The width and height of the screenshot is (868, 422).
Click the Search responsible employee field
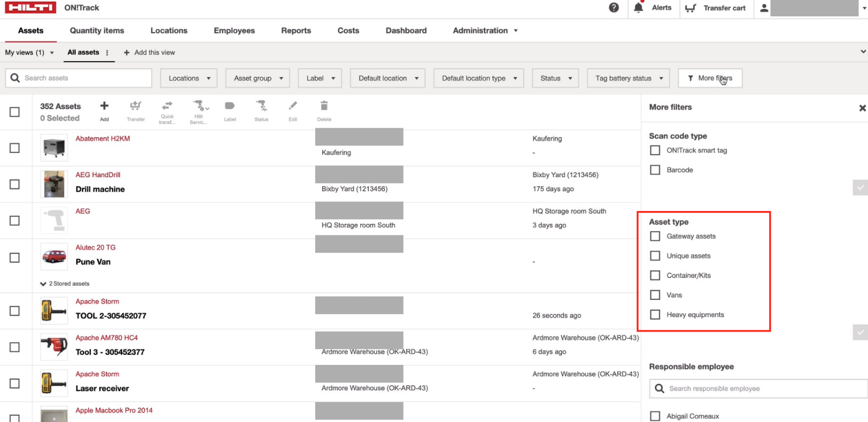tap(758, 388)
